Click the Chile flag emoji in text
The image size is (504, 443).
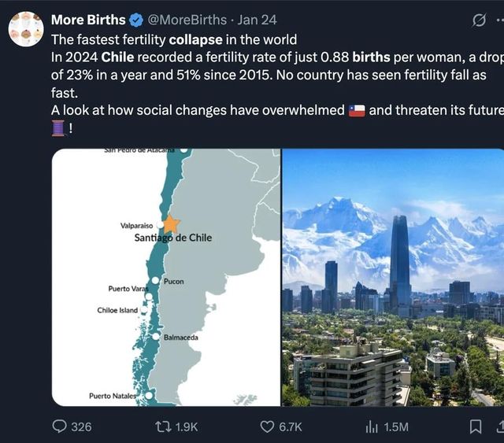[x=357, y=110]
